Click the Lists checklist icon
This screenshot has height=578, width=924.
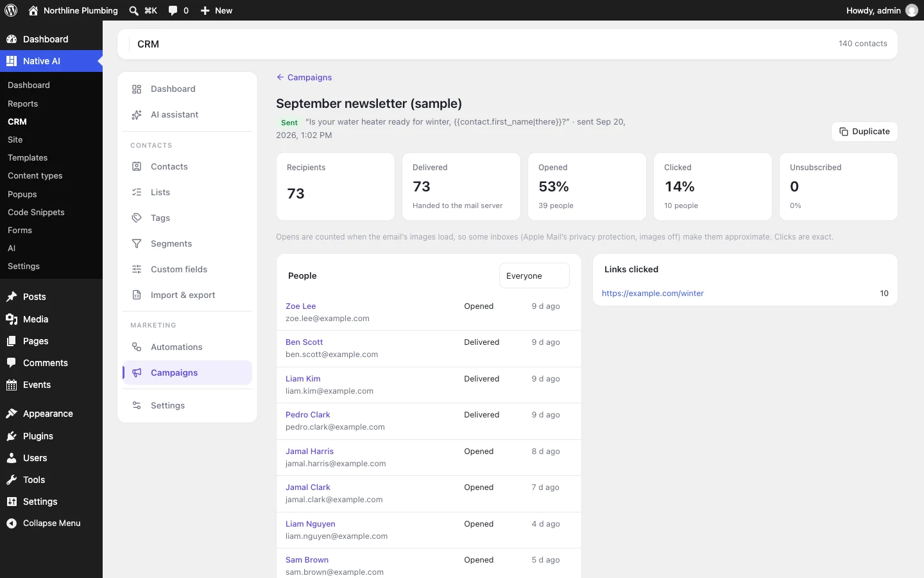coord(137,192)
